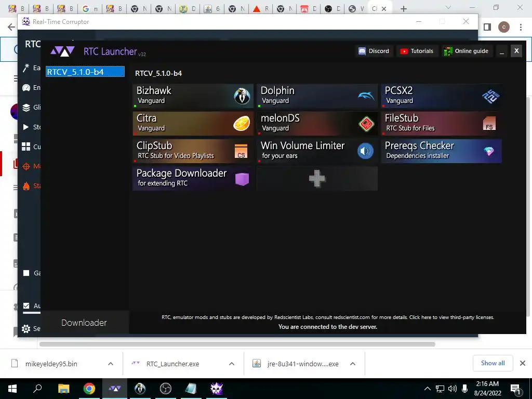
Task: Open mikeyeldey95.bin from downloads bar
Action: tap(51, 364)
